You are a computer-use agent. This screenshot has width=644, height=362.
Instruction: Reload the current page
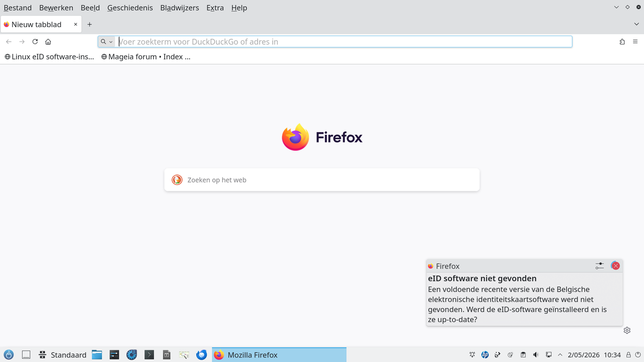[35, 42]
